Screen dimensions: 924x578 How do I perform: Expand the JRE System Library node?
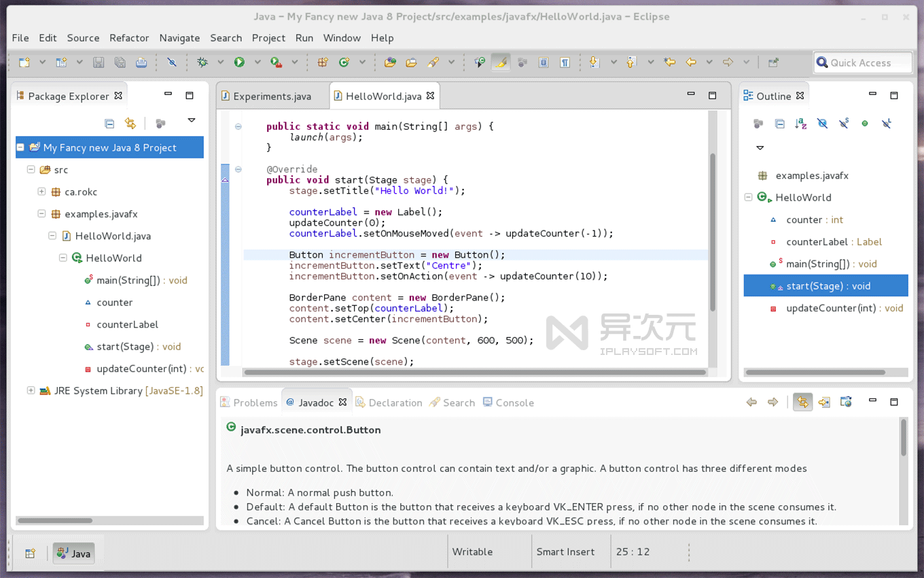31,391
